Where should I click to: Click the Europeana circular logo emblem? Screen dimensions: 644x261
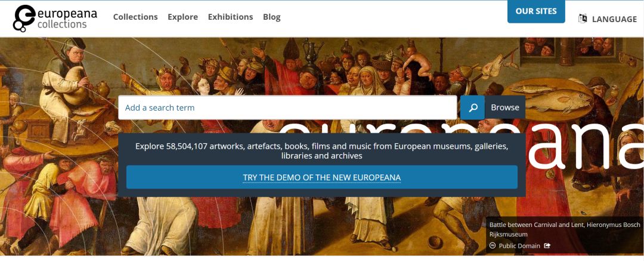pos(23,18)
